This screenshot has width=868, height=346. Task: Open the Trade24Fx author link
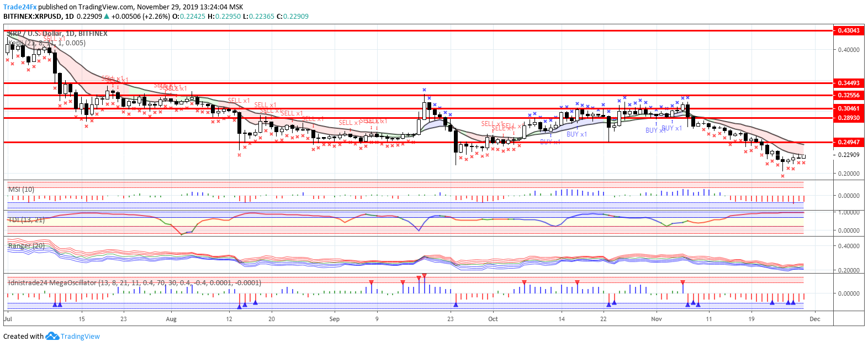tap(20, 7)
